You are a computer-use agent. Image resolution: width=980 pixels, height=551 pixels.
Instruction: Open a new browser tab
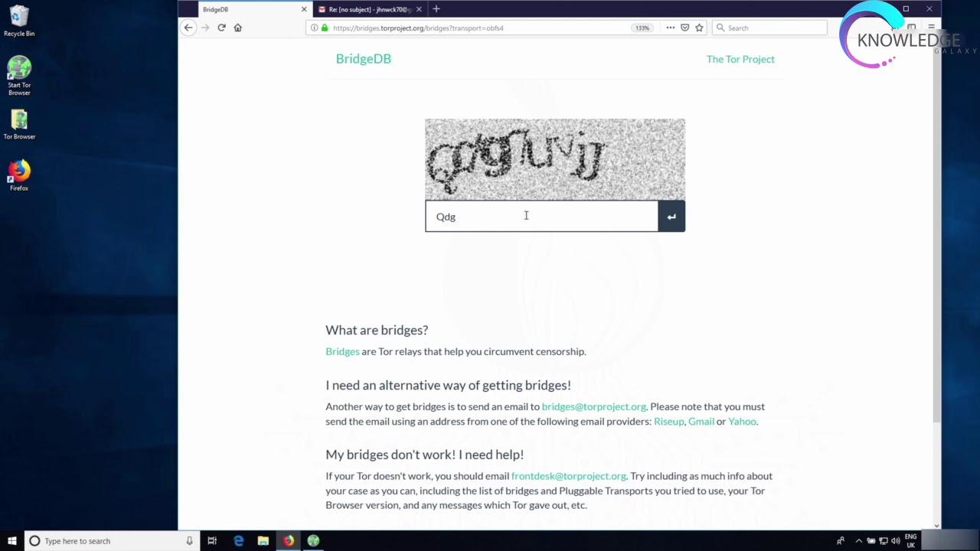tap(436, 9)
